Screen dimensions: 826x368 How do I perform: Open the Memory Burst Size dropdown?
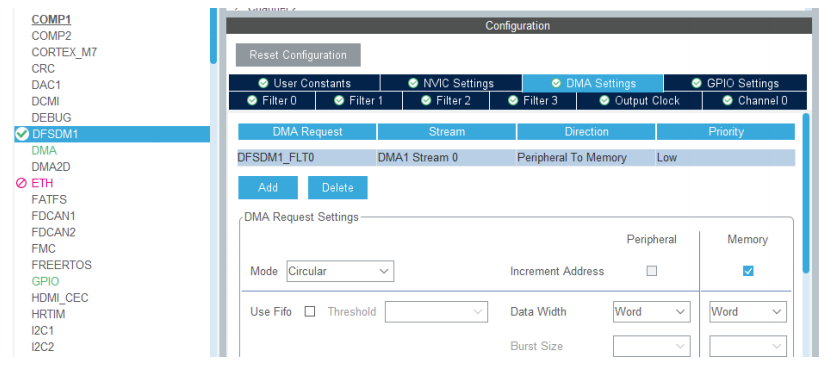tap(748, 346)
